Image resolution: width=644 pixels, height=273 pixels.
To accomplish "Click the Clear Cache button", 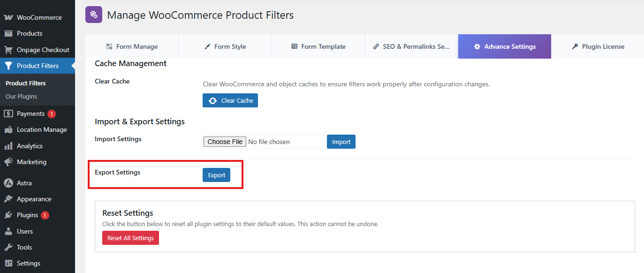I will [x=230, y=100].
